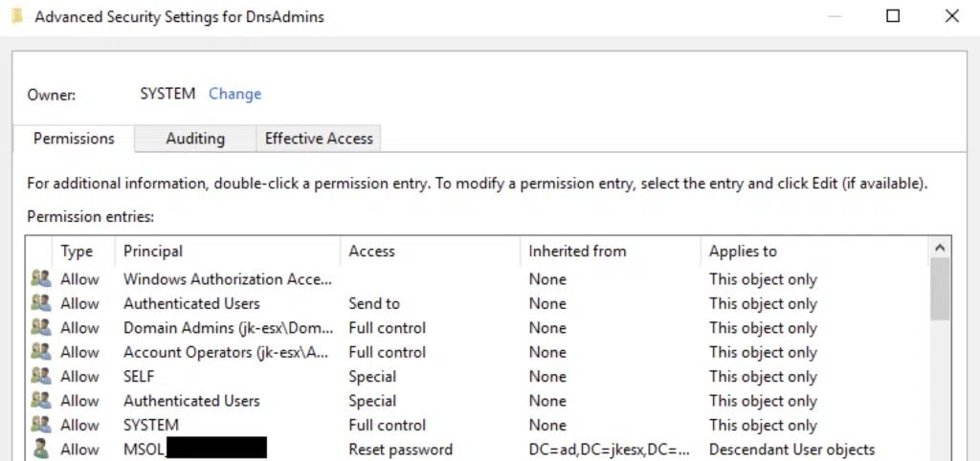Image resolution: width=980 pixels, height=461 pixels.
Task: Click group icon beside SELF entry
Action: click(x=40, y=377)
